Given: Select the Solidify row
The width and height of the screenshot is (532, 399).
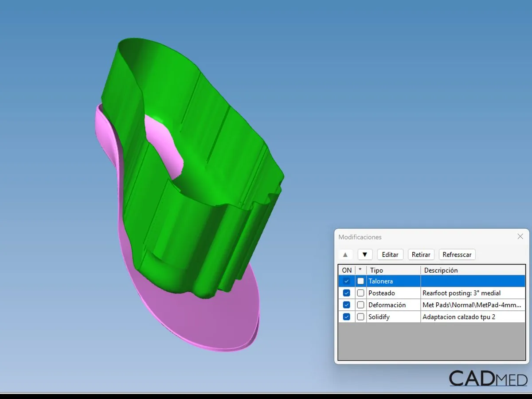Looking at the screenshot, I should pos(432,317).
